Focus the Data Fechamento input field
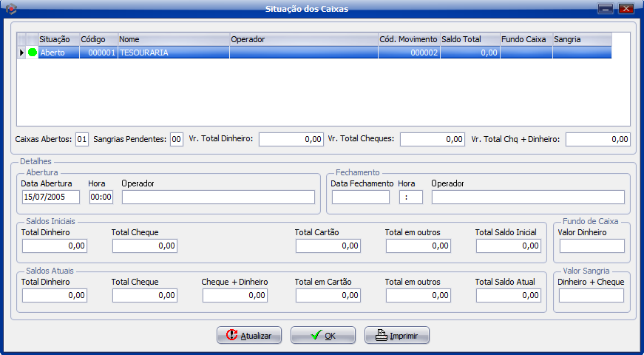 pyautogui.click(x=360, y=197)
